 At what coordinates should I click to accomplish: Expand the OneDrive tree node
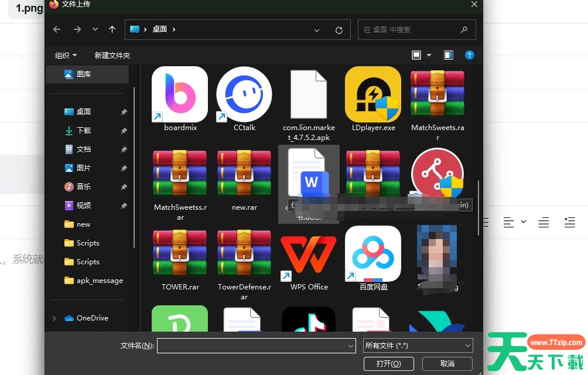(54, 318)
